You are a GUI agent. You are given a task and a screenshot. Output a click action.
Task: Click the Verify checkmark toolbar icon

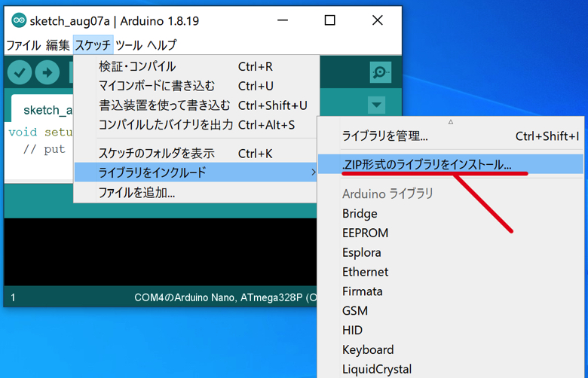pos(20,72)
